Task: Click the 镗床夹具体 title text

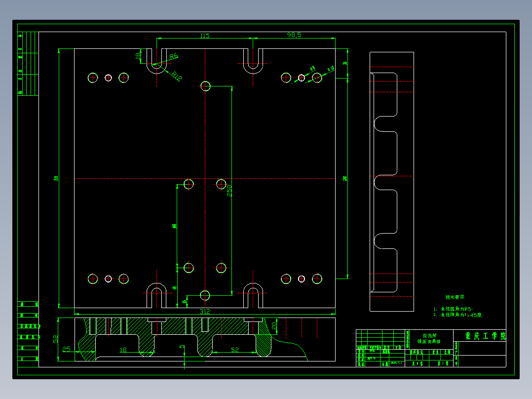Action: tap(429, 341)
